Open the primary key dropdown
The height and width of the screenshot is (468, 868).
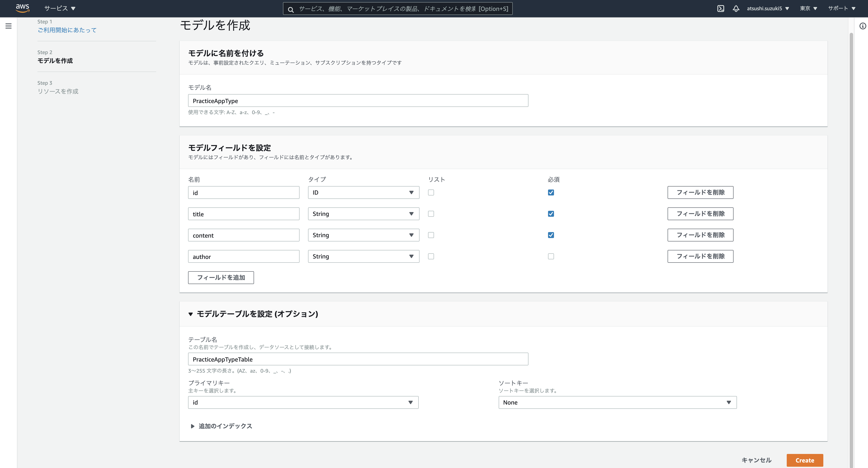coord(303,402)
